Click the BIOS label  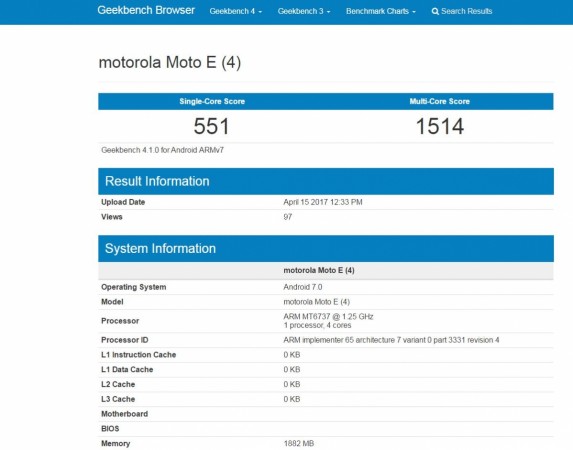pos(110,429)
